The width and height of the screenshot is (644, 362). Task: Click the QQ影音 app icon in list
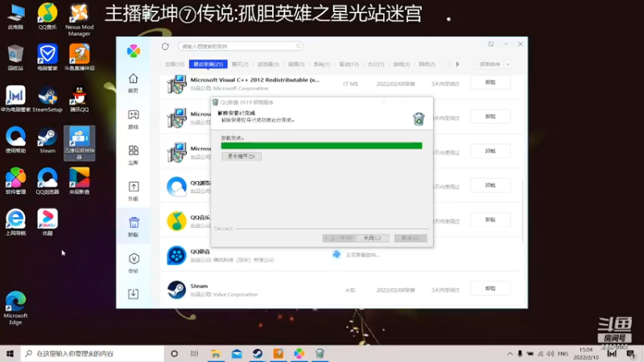coord(176,255)
